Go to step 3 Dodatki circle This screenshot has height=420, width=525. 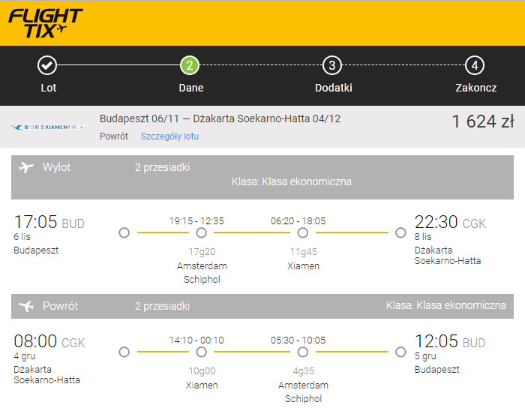coord(331,65)
